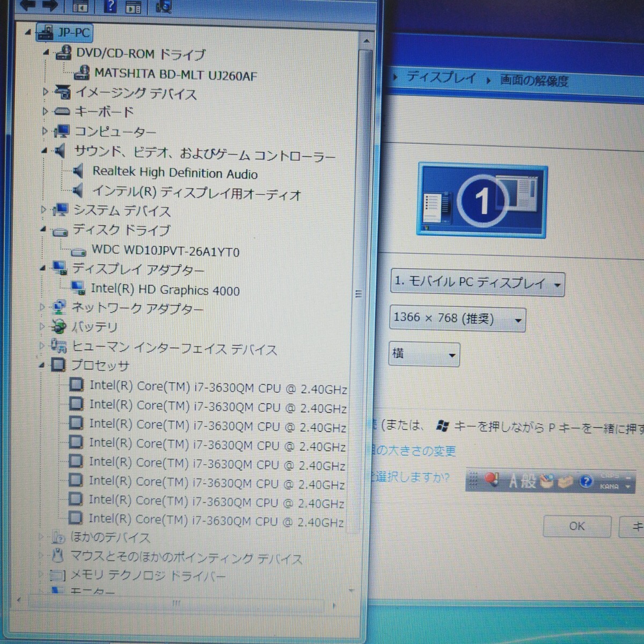Click the サウンド、ビデオ speaker category icon
Viewport: 644px width, 644px height.
[60, 151]
